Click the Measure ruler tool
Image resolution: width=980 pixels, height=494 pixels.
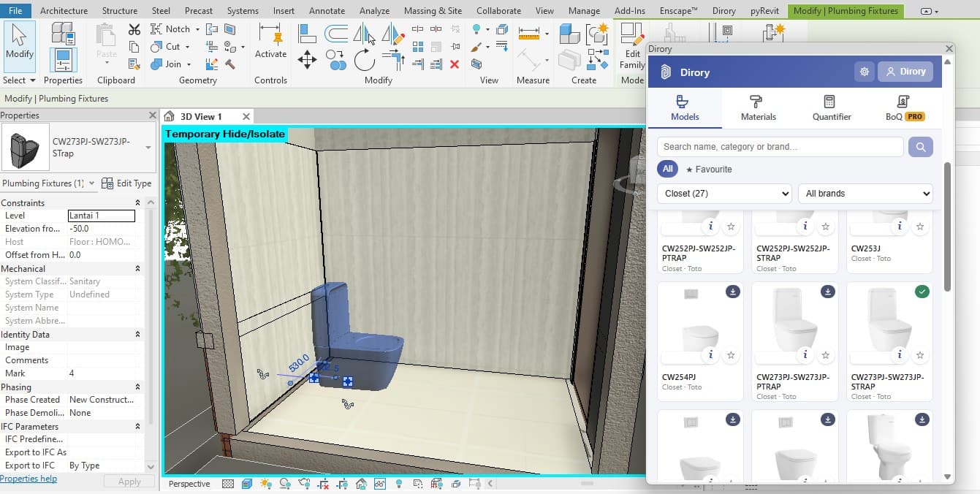pos(528,34)
